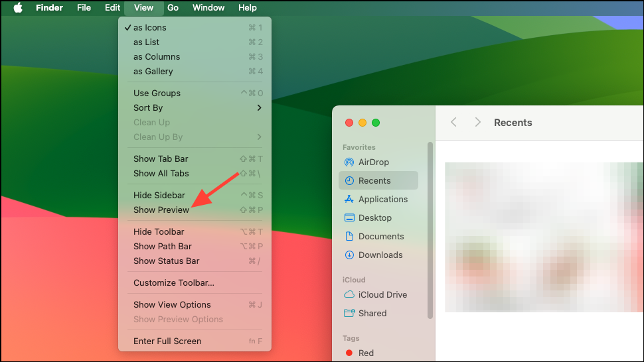Click the iCloud Drive cloud icon
The height and width of the screenshot is (362, 644).
pyautogui.click(x=349, y=294)
